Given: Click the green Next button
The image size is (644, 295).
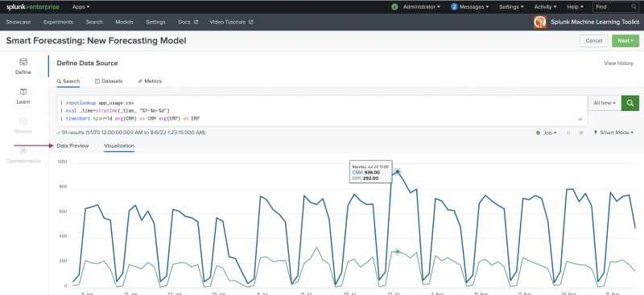Looking at the screenshot, I should (625, 41).
